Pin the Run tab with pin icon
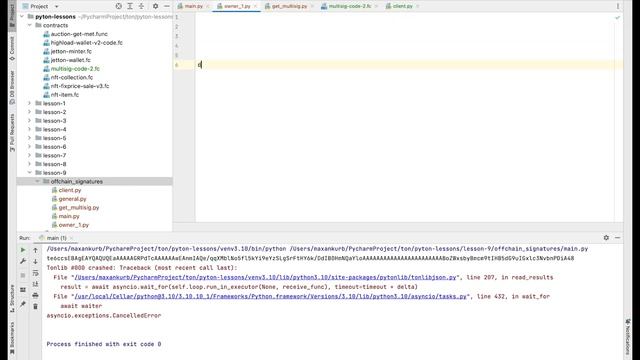Viewport: 640px width, 360px height. click(23, 304)
